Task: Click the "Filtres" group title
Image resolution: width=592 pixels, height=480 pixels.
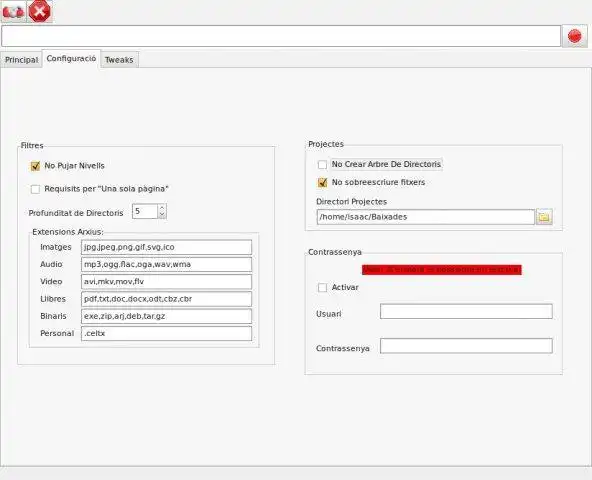Action: point(32,145)
